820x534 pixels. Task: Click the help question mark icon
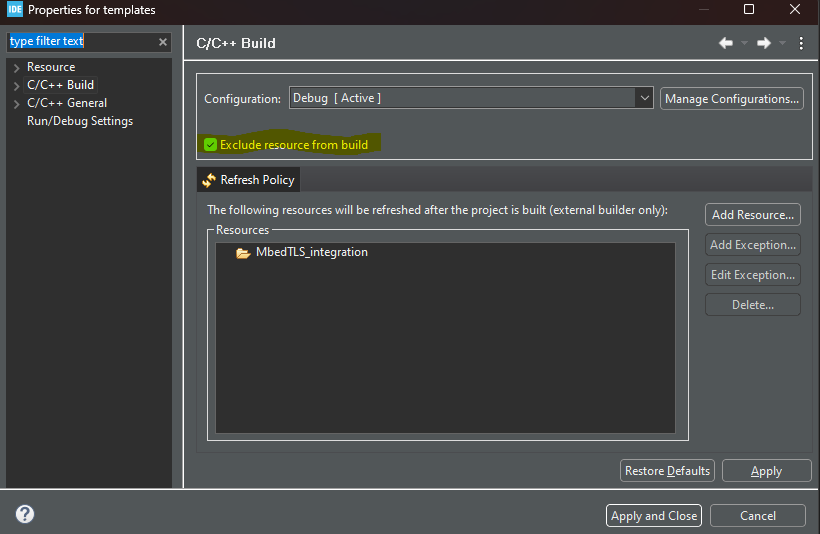tap(25, 514)
